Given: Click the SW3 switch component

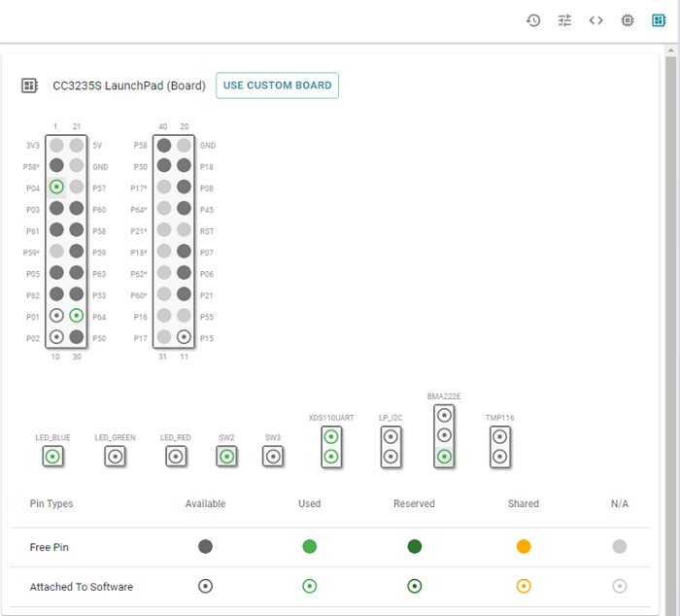Looking at the screenshot, I should (x=273, y=457).
